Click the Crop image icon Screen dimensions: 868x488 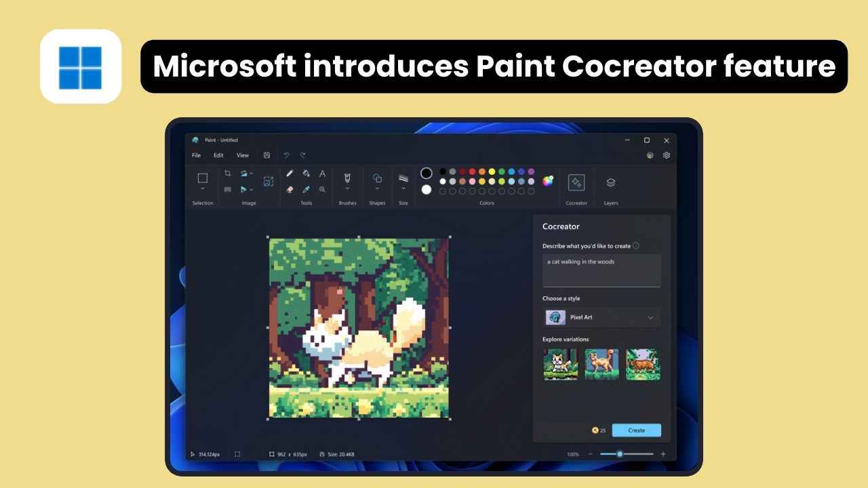click(228, 173)
